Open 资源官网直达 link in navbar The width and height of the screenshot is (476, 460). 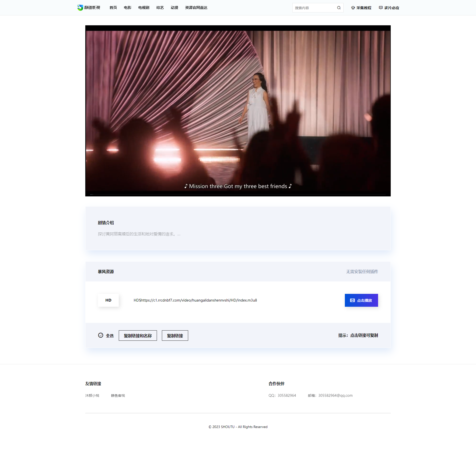point(196,8)
